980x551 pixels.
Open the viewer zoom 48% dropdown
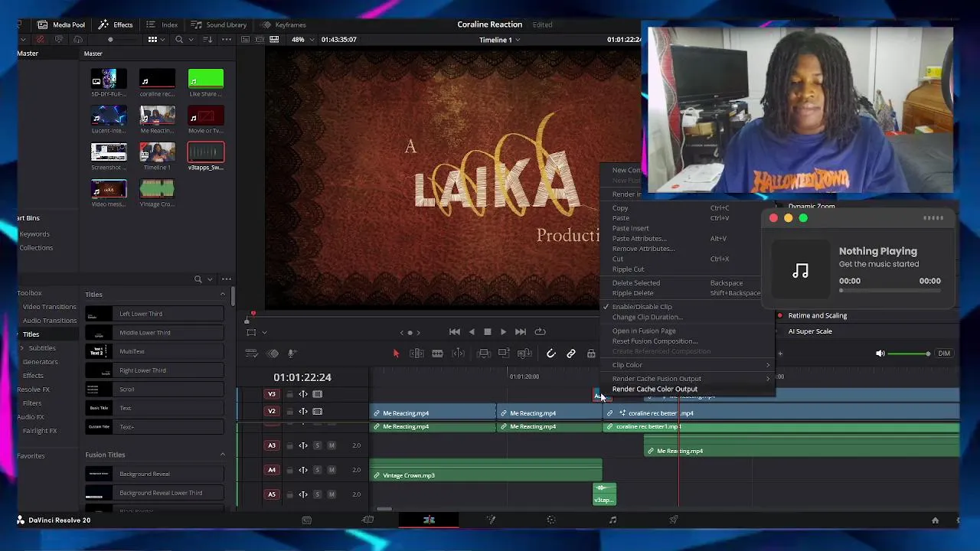click(x=302, y=39)
